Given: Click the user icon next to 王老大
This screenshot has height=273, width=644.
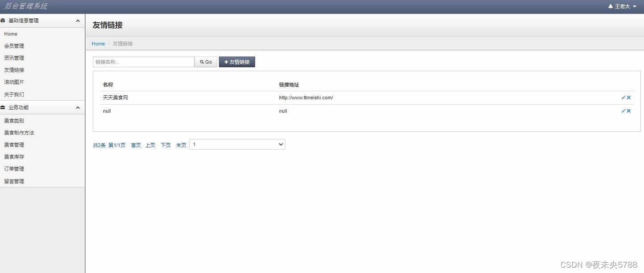Looking at the screenshot, I should coord(611,7).
